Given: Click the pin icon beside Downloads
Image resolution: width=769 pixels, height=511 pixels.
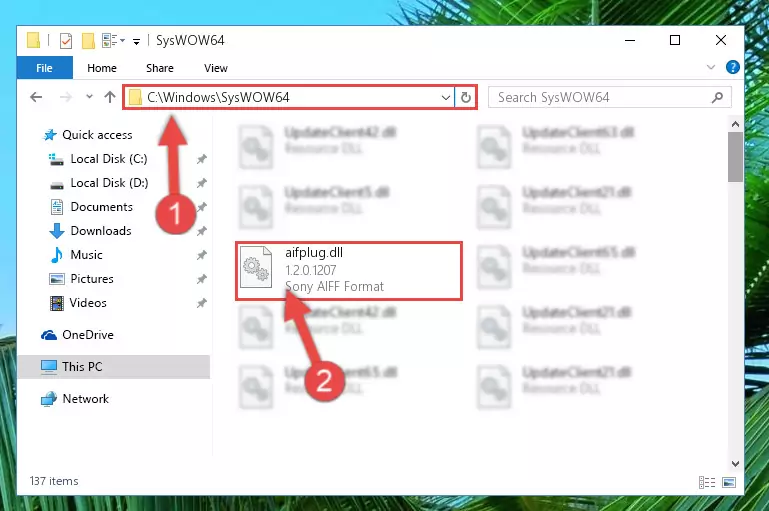Looking at the screenshot, I should point(202,231).
